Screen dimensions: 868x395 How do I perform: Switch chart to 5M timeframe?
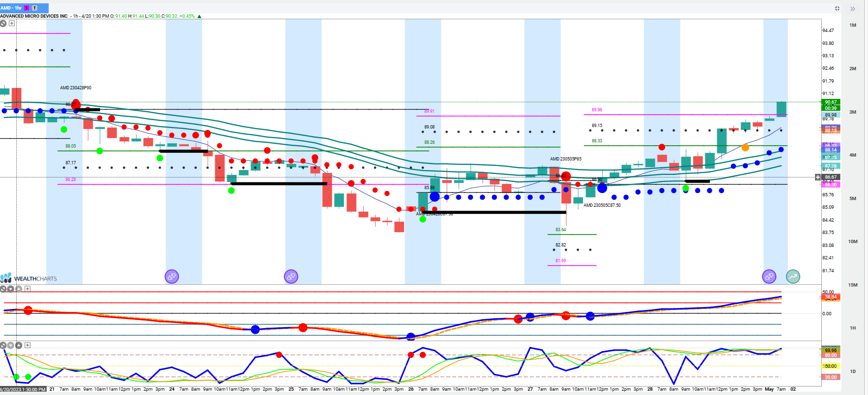[853, 198]
